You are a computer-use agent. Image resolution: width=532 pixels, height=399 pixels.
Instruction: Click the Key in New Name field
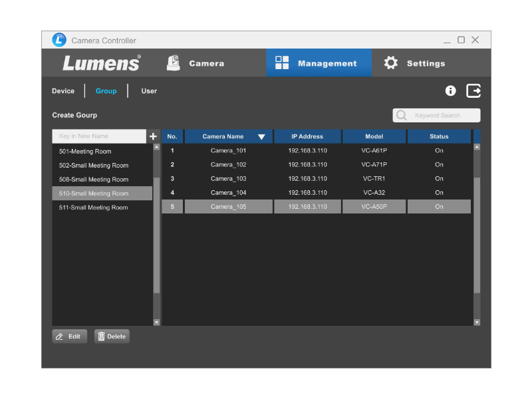100,136
